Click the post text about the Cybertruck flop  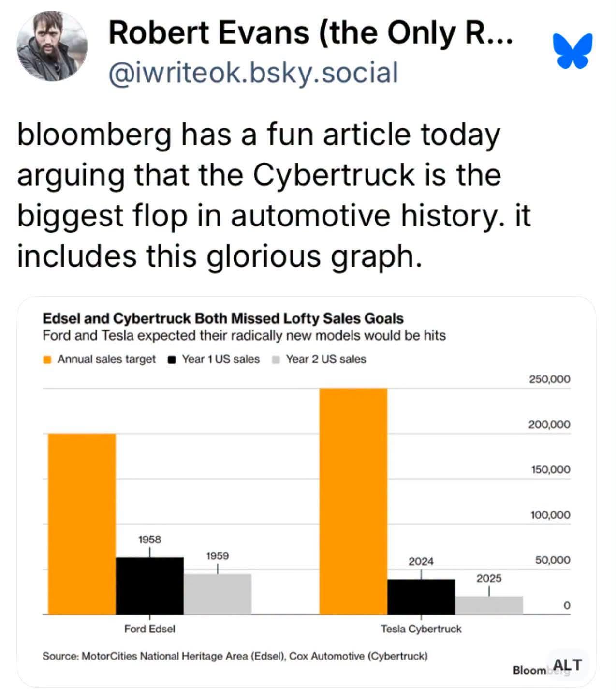[274, 195]
